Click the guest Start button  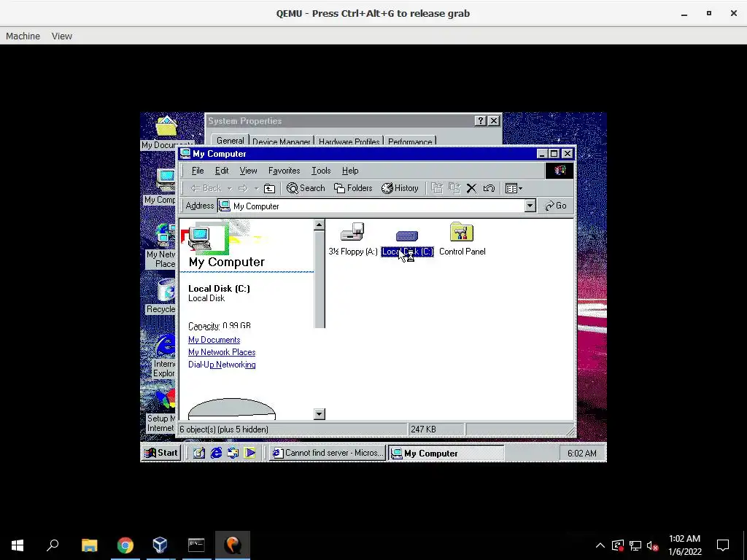[161, 453]
